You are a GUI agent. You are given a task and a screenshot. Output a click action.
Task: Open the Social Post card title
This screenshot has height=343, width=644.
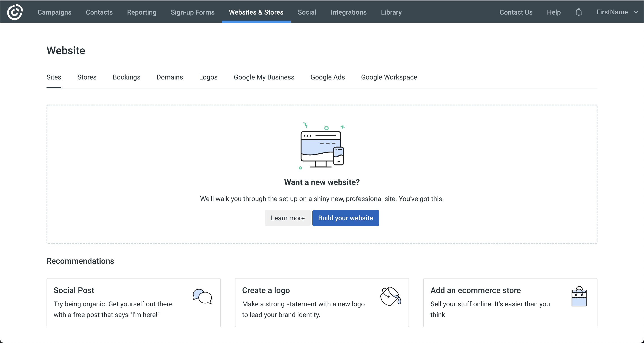point(74,290)
